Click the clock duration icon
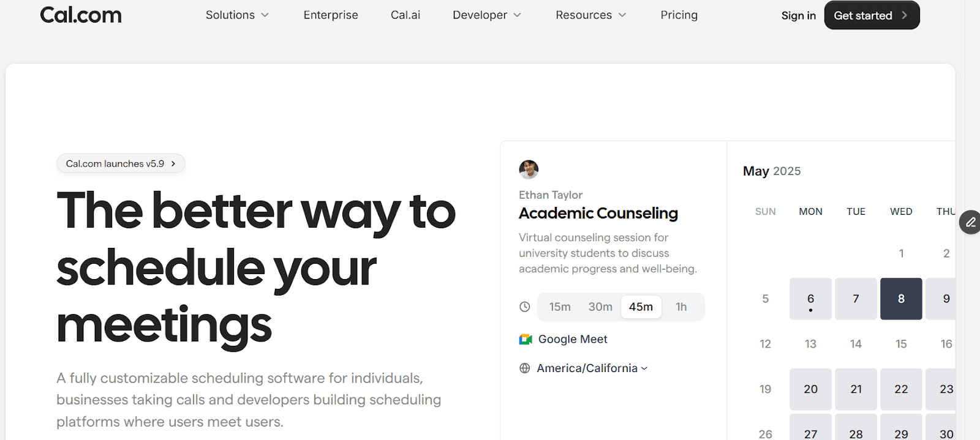 (x=525, y=307)
